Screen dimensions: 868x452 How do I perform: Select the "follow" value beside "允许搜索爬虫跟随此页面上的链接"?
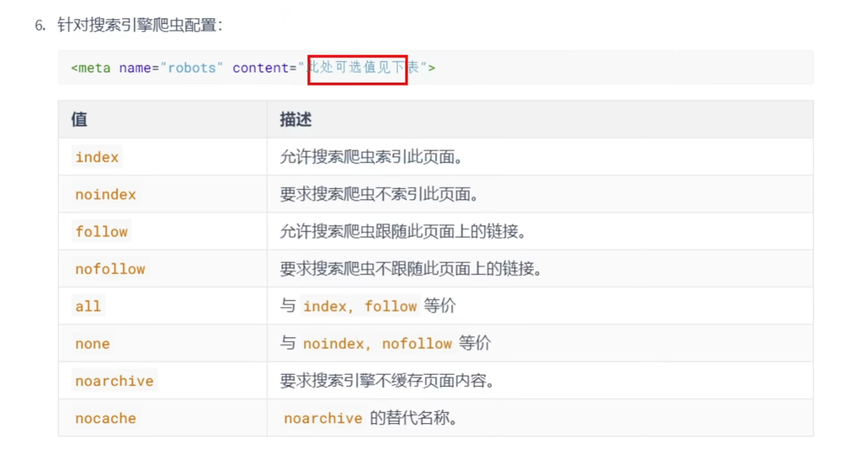102,232
